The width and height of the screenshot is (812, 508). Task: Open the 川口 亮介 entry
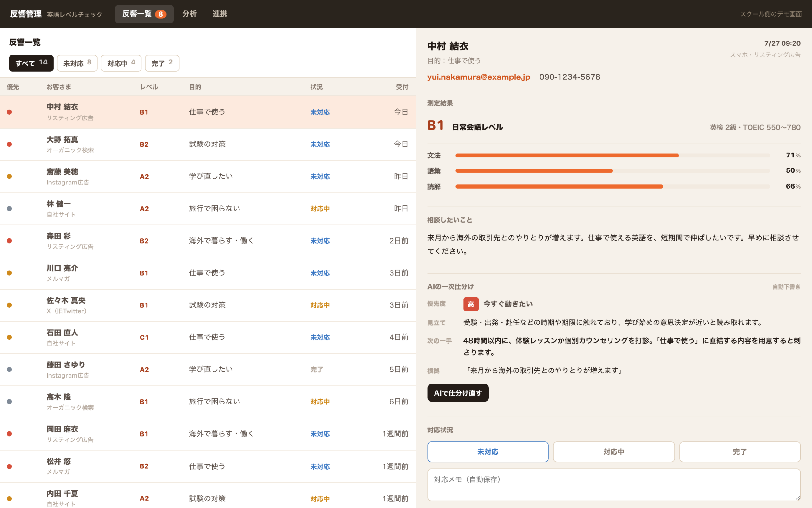(x=208, y=273)
